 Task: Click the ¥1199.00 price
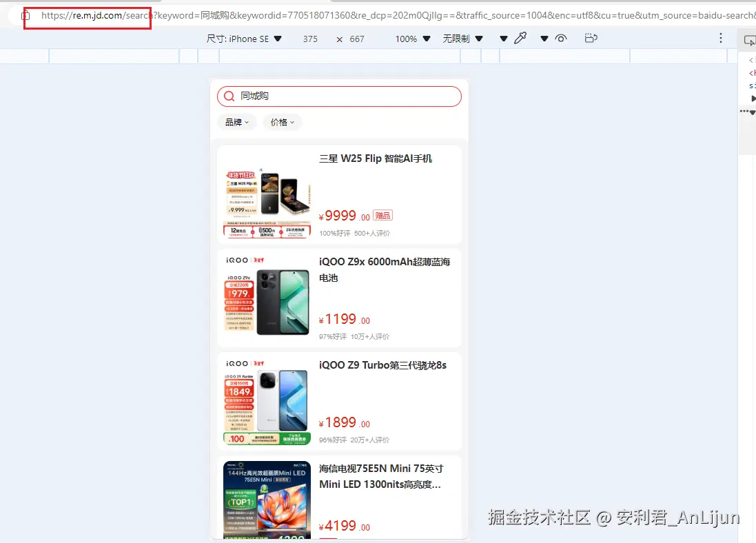click(x=345, y=319)
